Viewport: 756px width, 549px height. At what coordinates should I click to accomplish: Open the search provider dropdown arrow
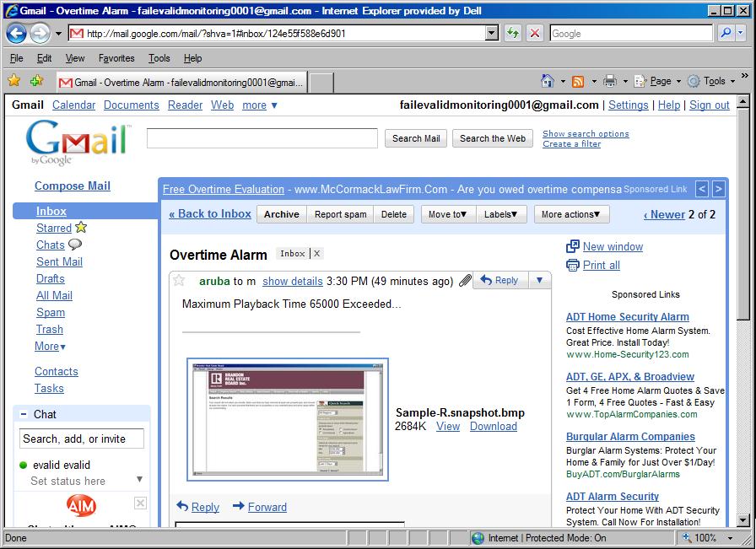(741, 33)
